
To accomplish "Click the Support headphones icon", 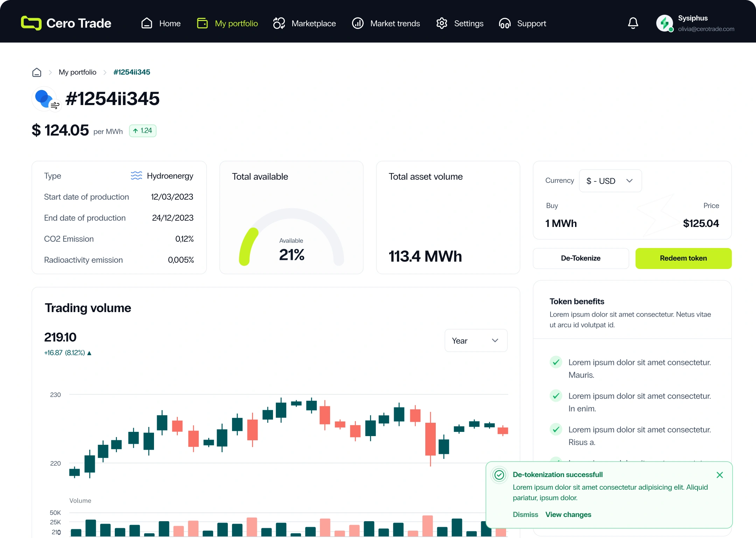I will pos(505,23).
